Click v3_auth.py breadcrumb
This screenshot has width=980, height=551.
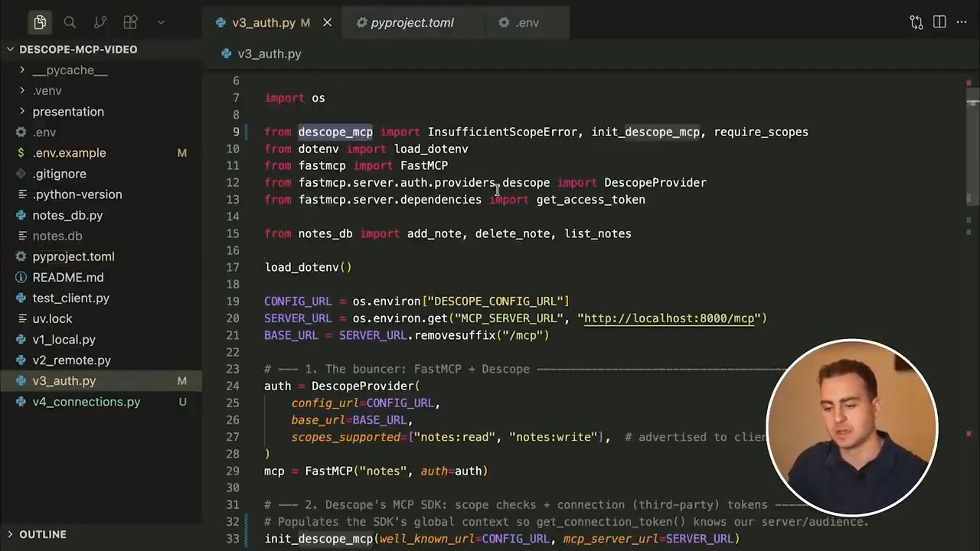[x=269, y=54]
